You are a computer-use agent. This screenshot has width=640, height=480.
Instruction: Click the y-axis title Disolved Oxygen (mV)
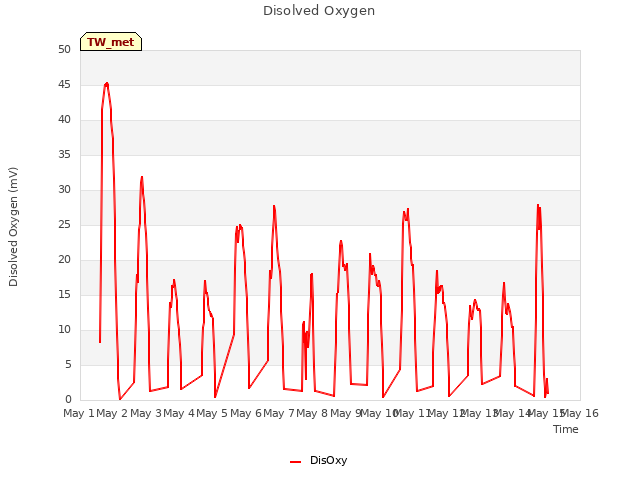click(13, 227)
